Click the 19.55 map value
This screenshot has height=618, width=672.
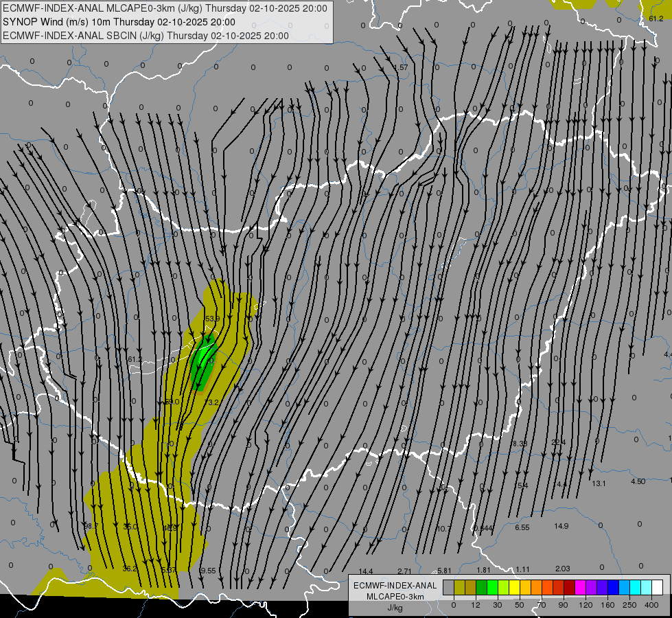tap(207, 571)
